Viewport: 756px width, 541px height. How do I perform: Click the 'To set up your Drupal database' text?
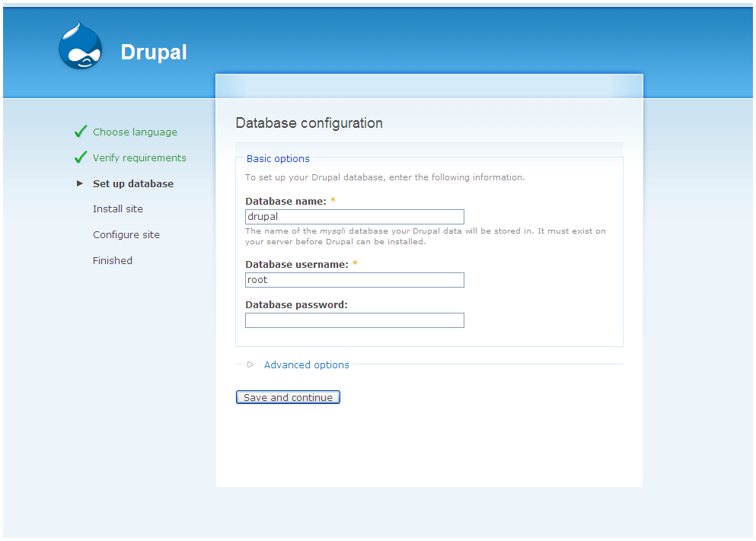point(384,177)
